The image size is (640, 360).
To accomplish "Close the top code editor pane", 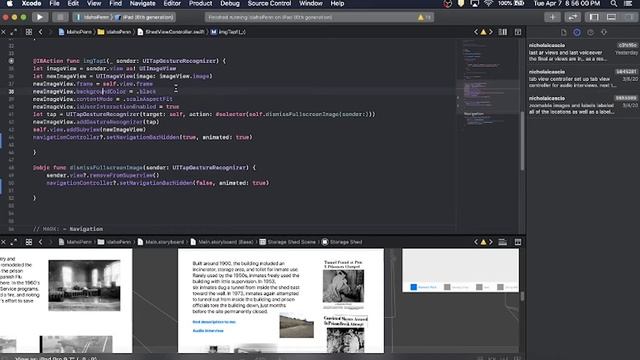I will pos(4,32).
